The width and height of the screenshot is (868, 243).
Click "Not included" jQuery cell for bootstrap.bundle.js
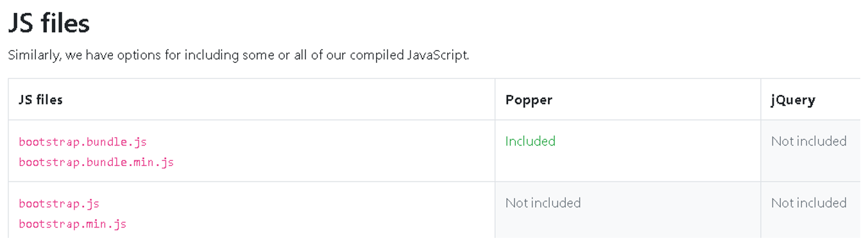tap(808, 141)
